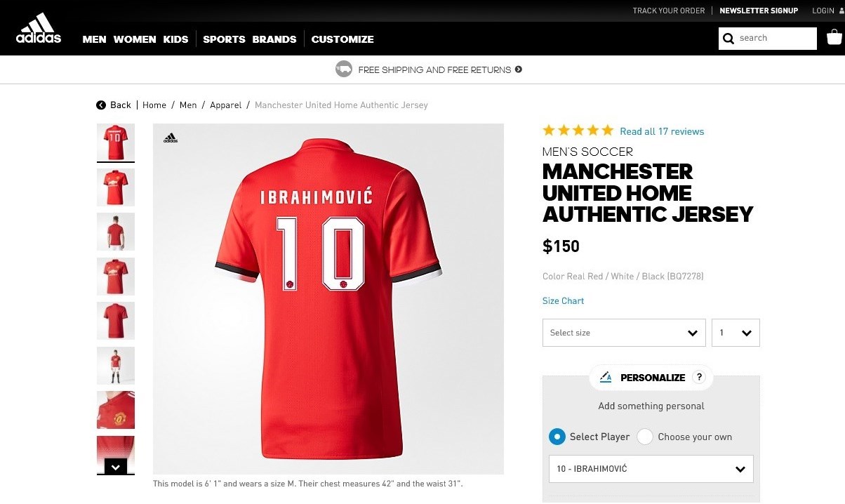This screenshot has width=845, height=504.
Task: Open the shopping bag icon
Action: 834,37
